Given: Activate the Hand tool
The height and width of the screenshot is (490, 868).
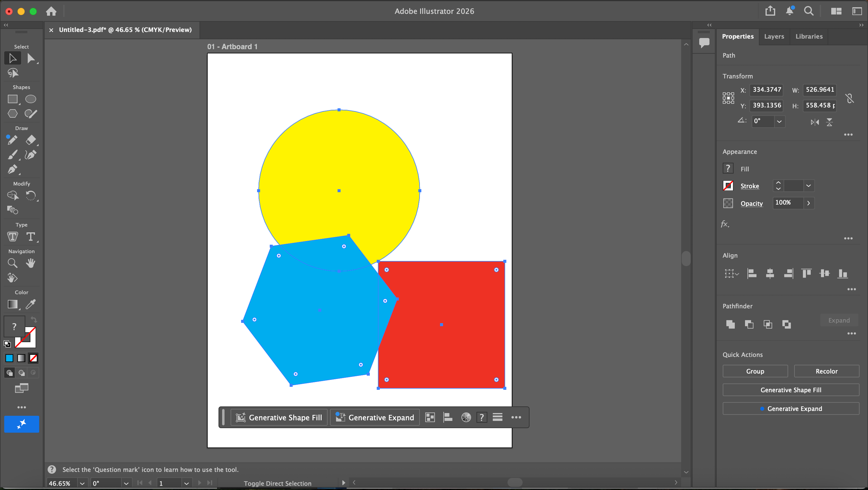Looking at the screenshot, I should (31, 263).
